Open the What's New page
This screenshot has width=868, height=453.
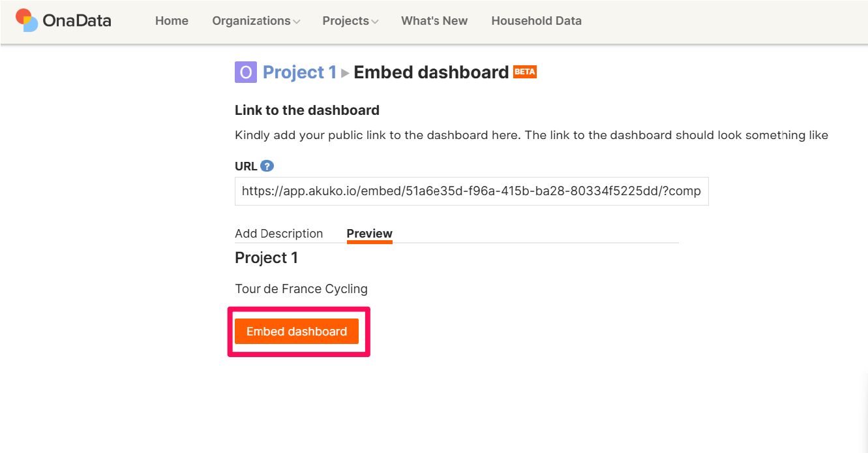434,21
